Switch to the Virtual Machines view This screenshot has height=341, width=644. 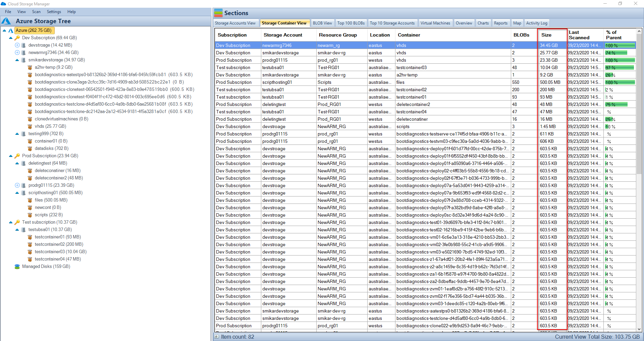[x=435, y=23]
